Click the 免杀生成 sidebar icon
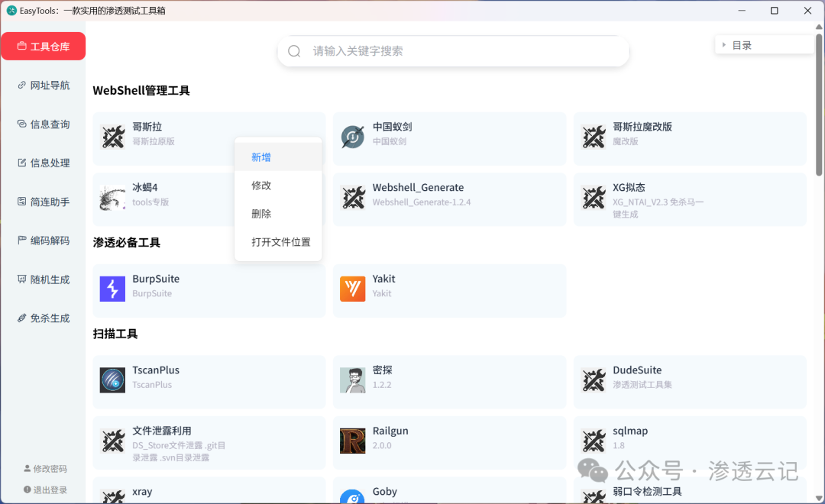The image size is (825, 504). tap(21, 318)
